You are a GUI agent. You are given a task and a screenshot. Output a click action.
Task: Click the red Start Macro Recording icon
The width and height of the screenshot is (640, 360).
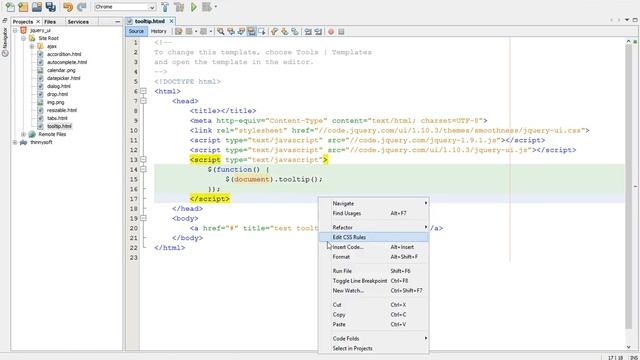tap(331, 31)
